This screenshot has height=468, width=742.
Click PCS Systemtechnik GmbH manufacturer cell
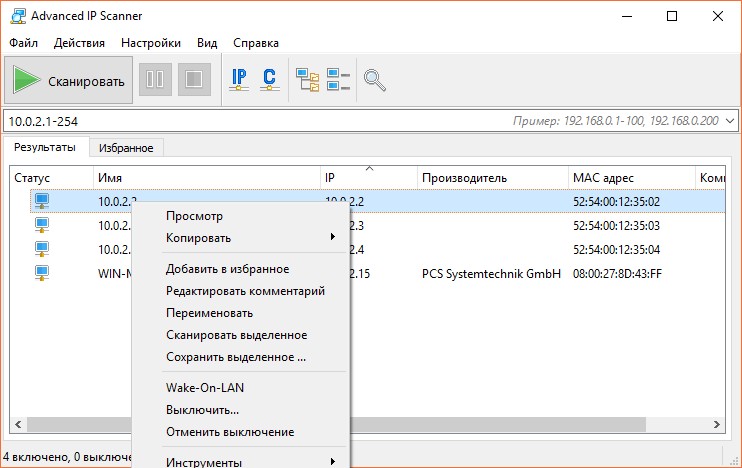491,274
